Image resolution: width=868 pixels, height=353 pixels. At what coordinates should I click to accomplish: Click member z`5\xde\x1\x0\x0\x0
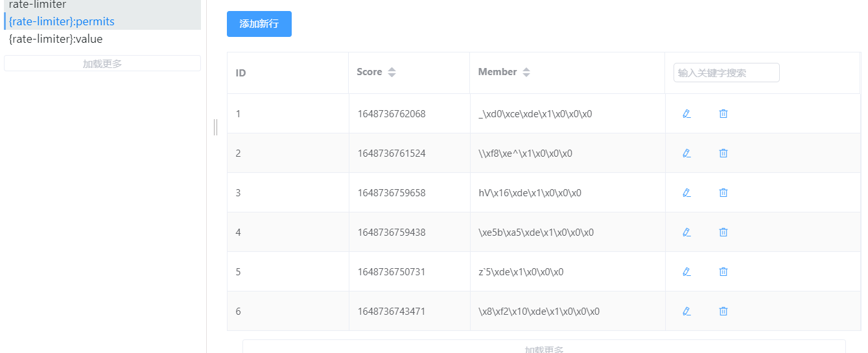[x=521, y=272]
